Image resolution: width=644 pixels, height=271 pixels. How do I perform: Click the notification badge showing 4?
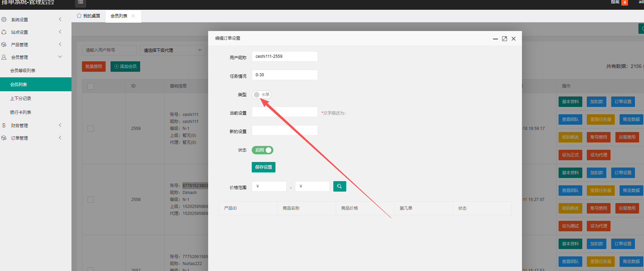tap(624, 2)
